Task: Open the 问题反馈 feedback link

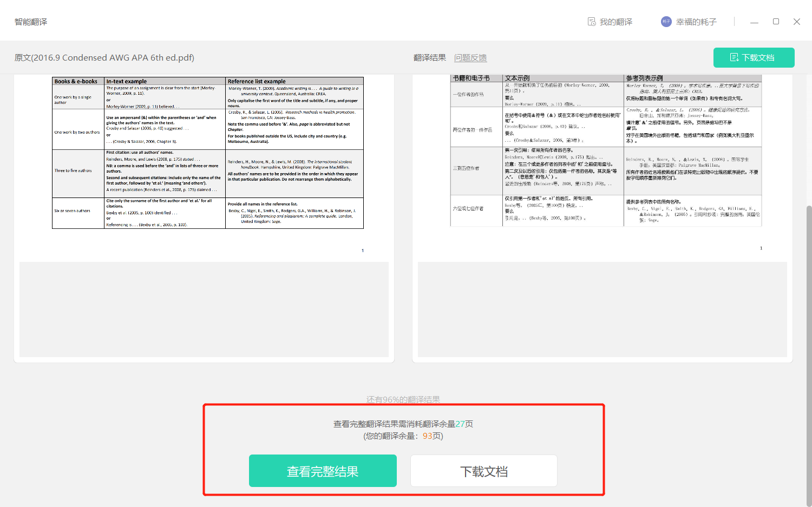Action: (x=470, y=57)
